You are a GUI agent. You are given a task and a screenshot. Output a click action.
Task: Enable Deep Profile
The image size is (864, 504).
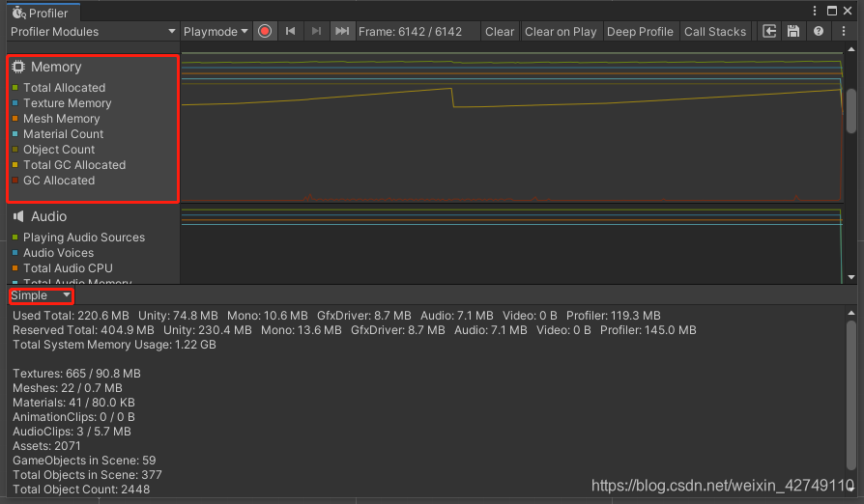click(x=640, y=31)
